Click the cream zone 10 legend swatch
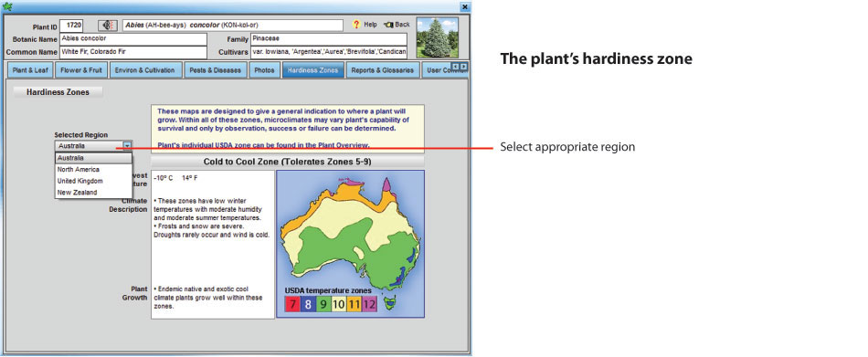The height and width of the screenshot is (357, 868). coord(339,304)
